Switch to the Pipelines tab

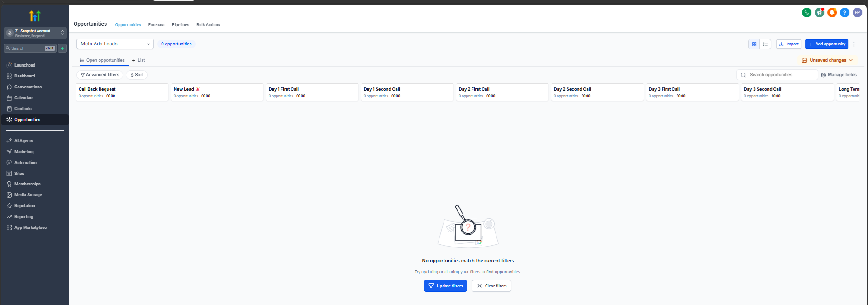(181, 25)
